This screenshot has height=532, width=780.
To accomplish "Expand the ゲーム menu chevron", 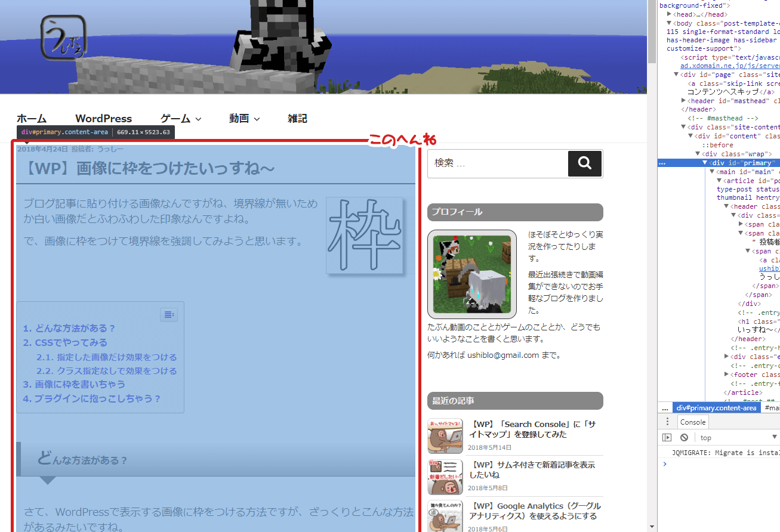I will click(x=198, y=119).
